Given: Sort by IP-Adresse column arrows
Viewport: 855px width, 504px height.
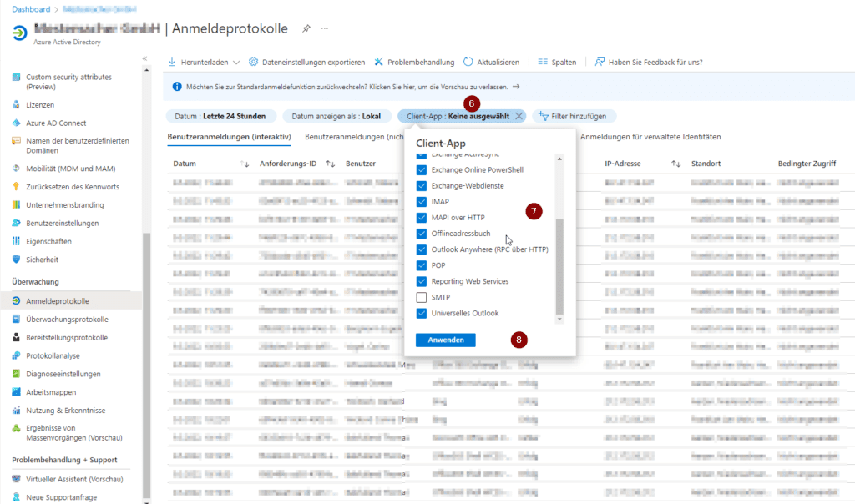Looking at the screenshot, I should pyautogui.click(x=676, y=164).
